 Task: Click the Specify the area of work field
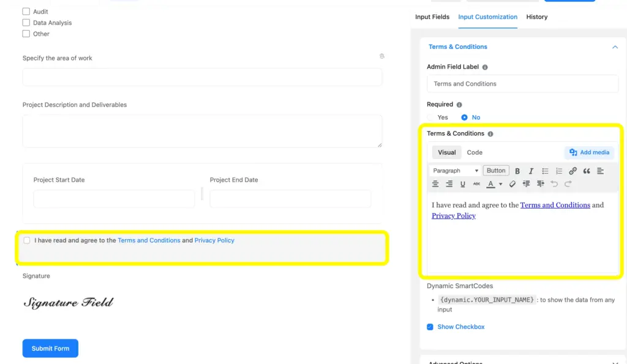202,76
